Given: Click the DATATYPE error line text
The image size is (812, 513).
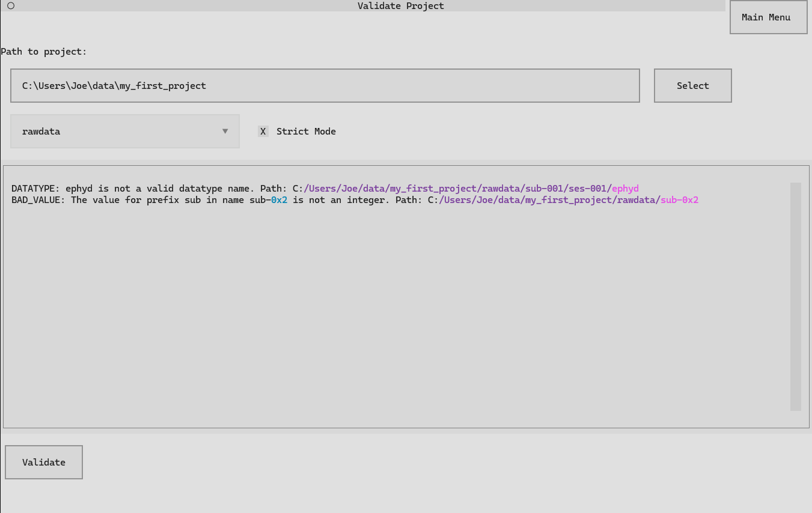Looking at the screenshot, I should click(325, 189).
